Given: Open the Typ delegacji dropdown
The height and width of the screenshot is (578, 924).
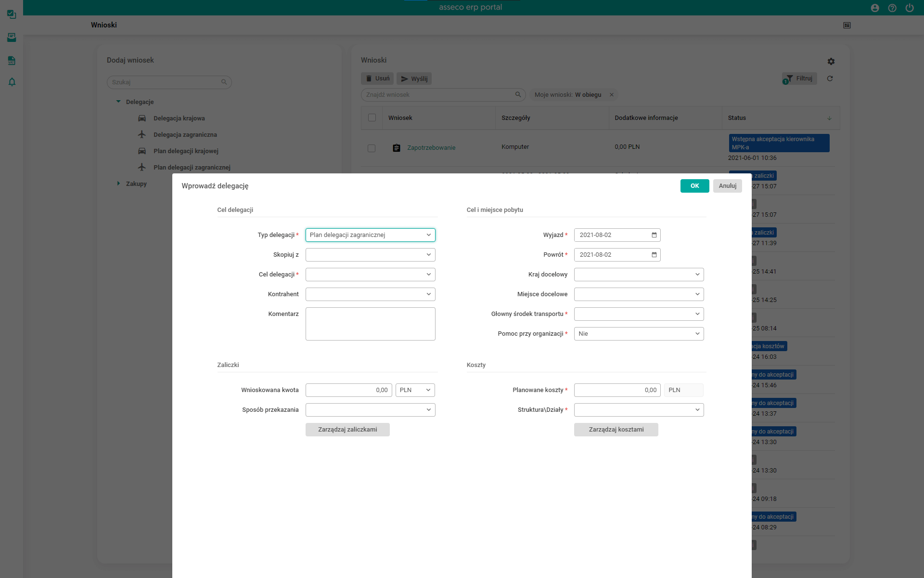Looking at the screenshot, I should pos(370,235).
